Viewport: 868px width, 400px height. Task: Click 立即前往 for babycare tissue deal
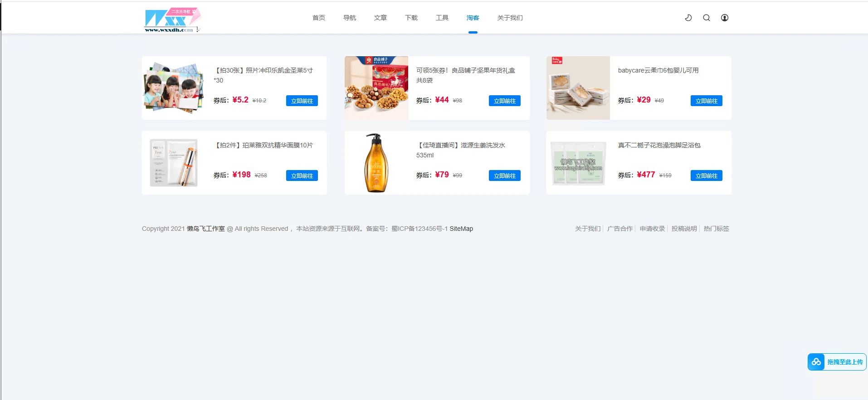707,101
